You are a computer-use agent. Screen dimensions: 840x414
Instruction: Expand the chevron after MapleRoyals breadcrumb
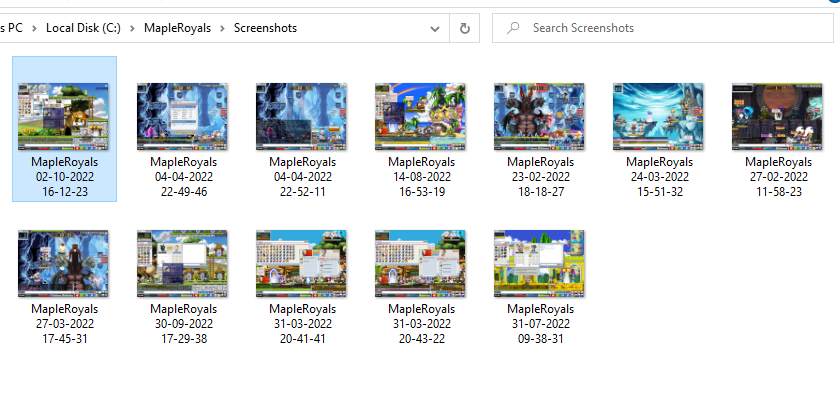click(x=223, y=28)
